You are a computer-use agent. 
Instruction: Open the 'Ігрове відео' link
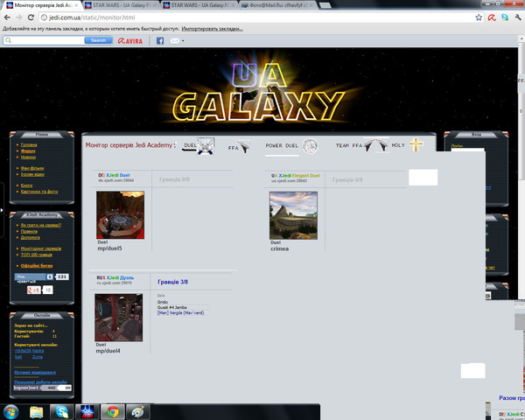point(32,174)
